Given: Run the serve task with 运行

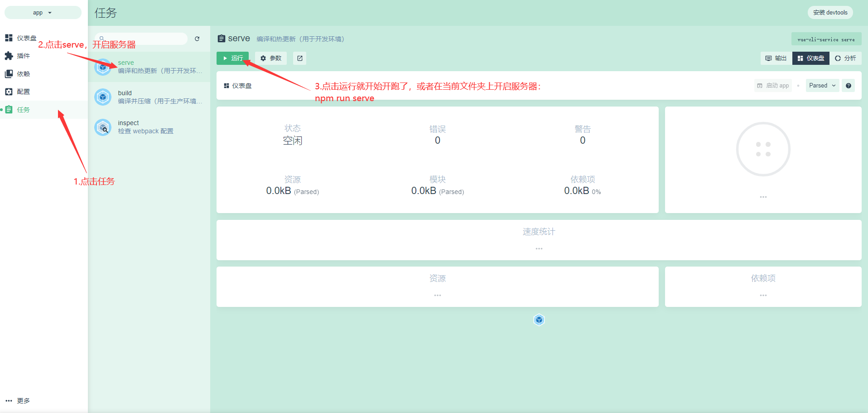Looking at the screenshot, I should click(232, 58).
